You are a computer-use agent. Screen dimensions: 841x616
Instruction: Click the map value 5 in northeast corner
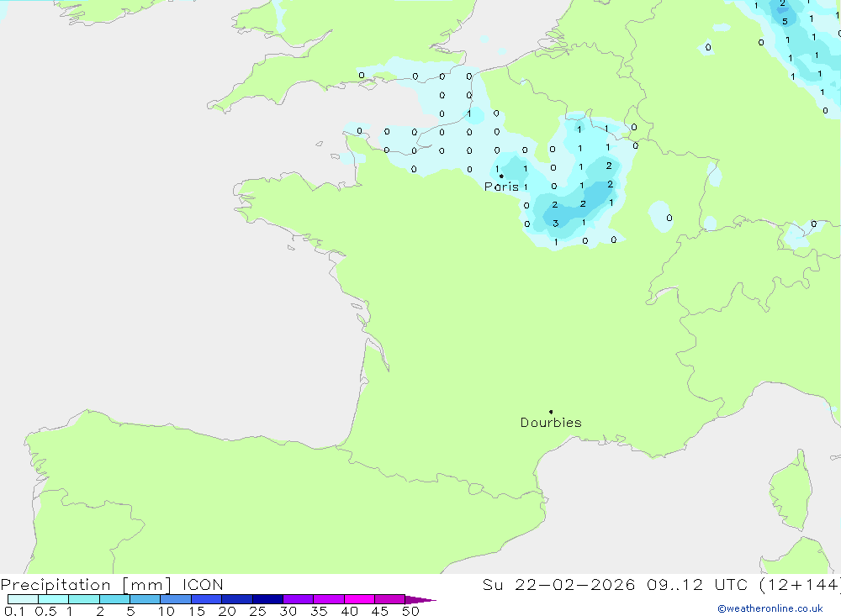[x=785, y=22]
